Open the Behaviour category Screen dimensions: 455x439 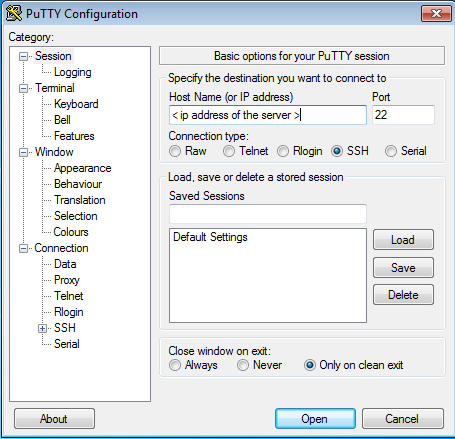coord(78,184)
